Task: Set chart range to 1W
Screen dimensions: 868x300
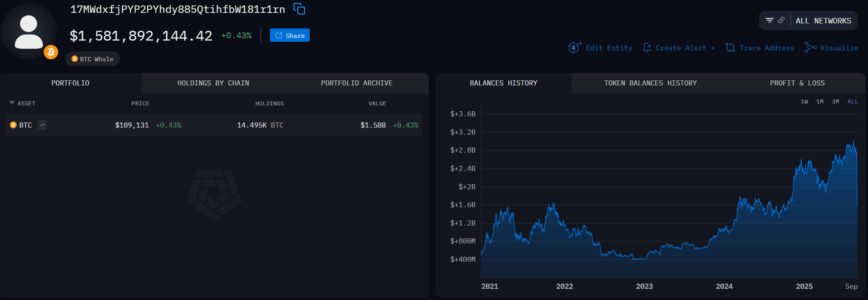Action: pyautogui.click(x=804, y=101)
